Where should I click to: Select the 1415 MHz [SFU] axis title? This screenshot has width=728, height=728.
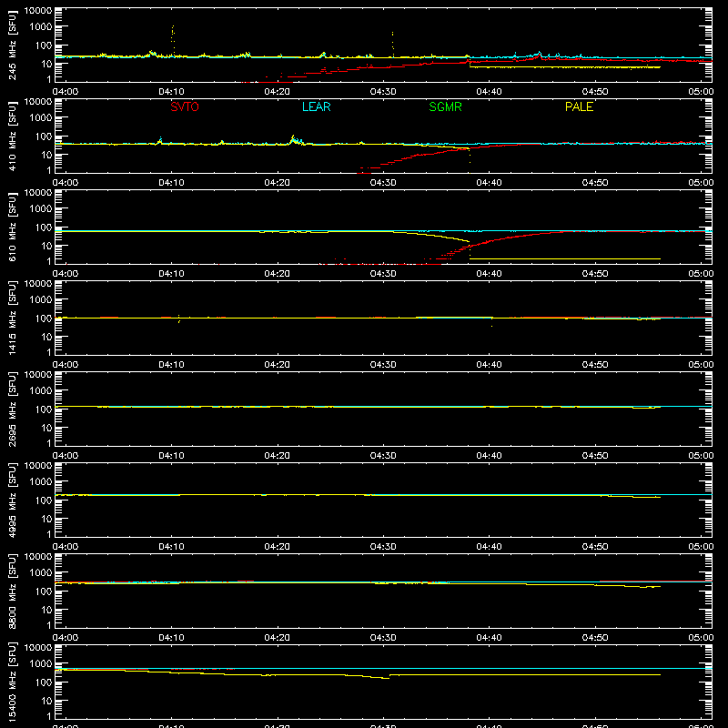(13, 318)
